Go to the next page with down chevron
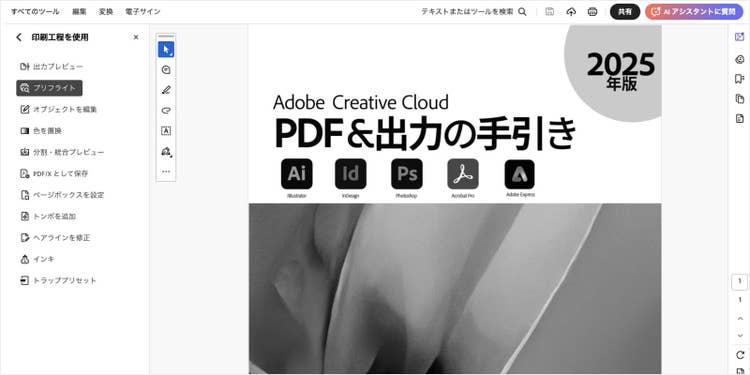Viewport: 750px width, 375px height. (x=740, y=336)
